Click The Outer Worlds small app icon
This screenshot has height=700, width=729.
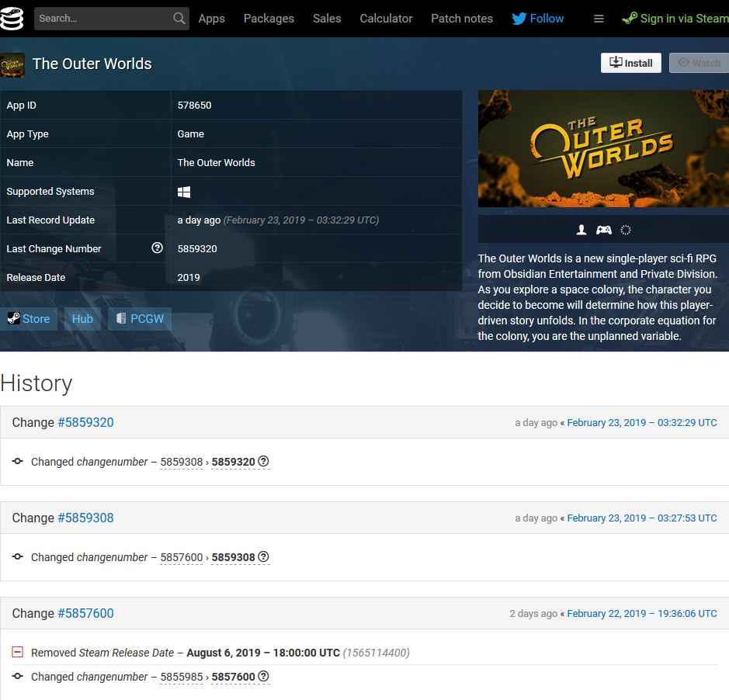[x=12, y=64]
